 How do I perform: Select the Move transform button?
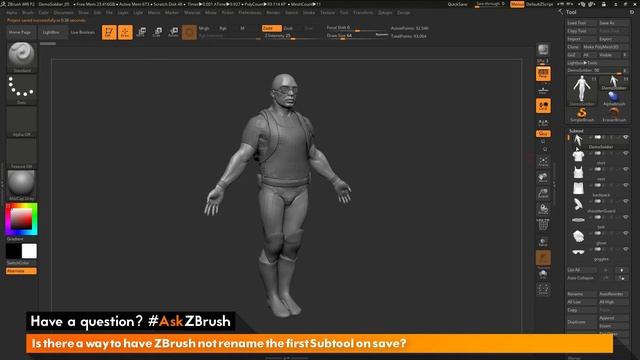pos(141,32)
